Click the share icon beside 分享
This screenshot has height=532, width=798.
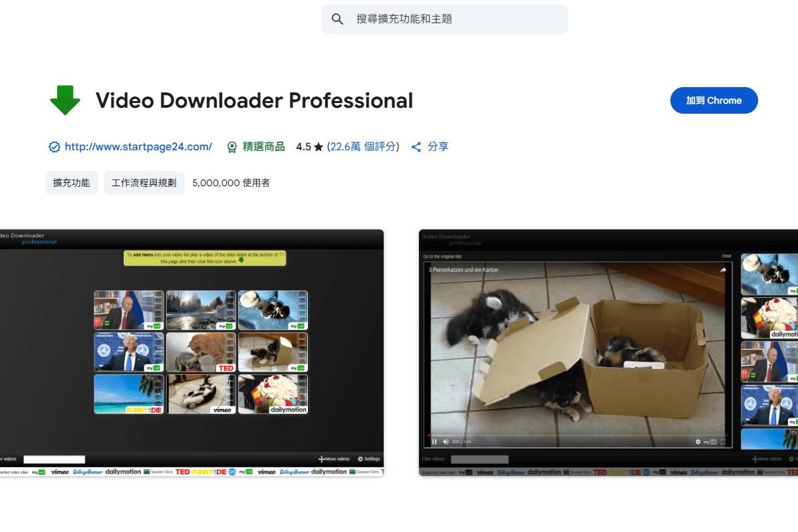point(417,147)
